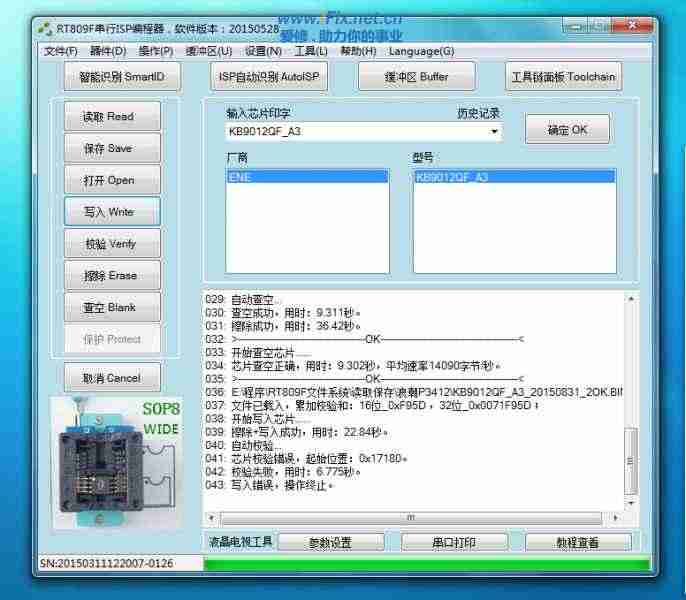Viewport: 686px width, 600px height.
Task: Confirm chip with 确定 OK button
Action: pyautogui.click(x=567, y=130)
